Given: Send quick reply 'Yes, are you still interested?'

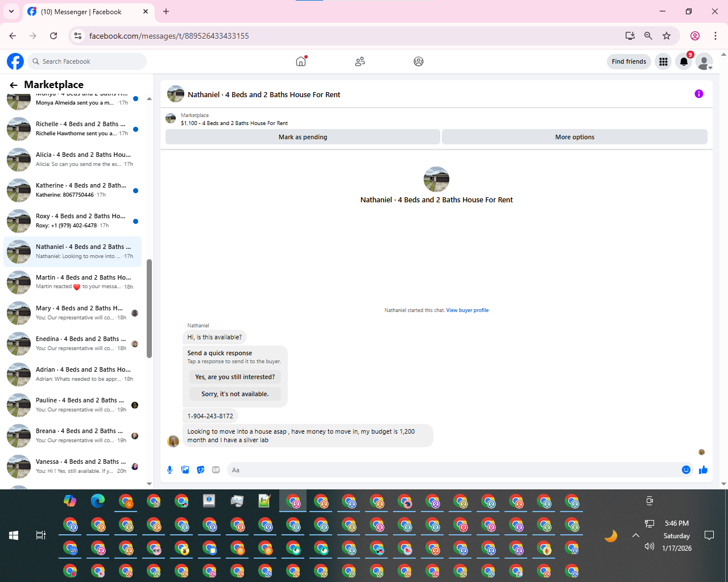Looking at the screenshot, I should [x=235, y=377].
